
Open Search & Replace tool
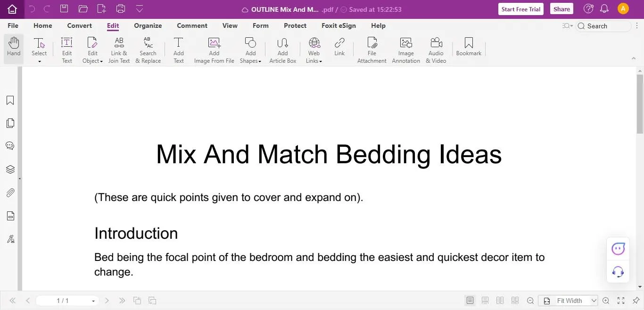pyautogui.click(x=148, y=50)
